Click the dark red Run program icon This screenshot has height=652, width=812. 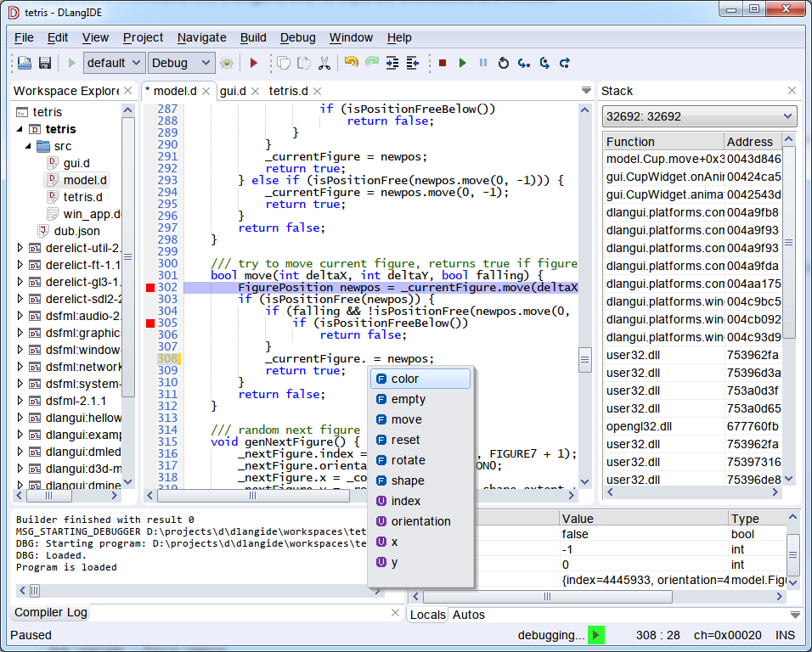(x=253, y=63)
